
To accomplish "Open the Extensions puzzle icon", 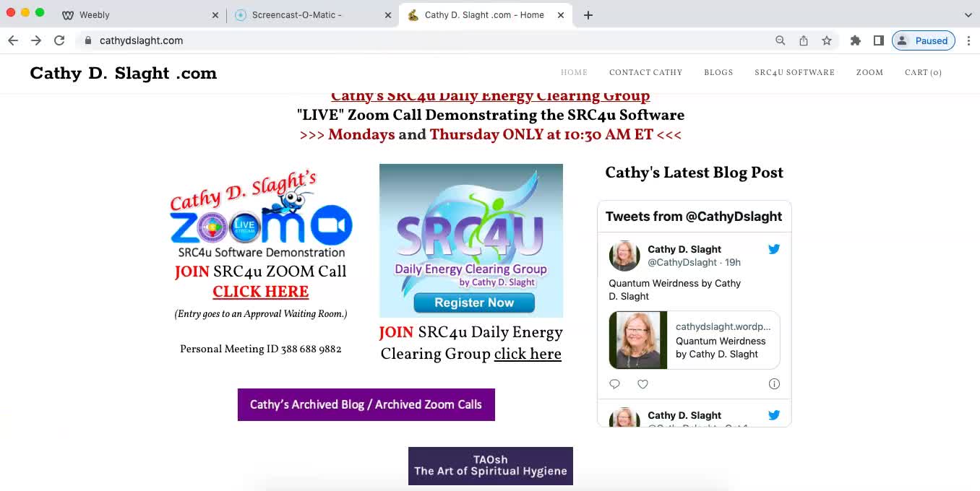I will (x=856, y=40).
